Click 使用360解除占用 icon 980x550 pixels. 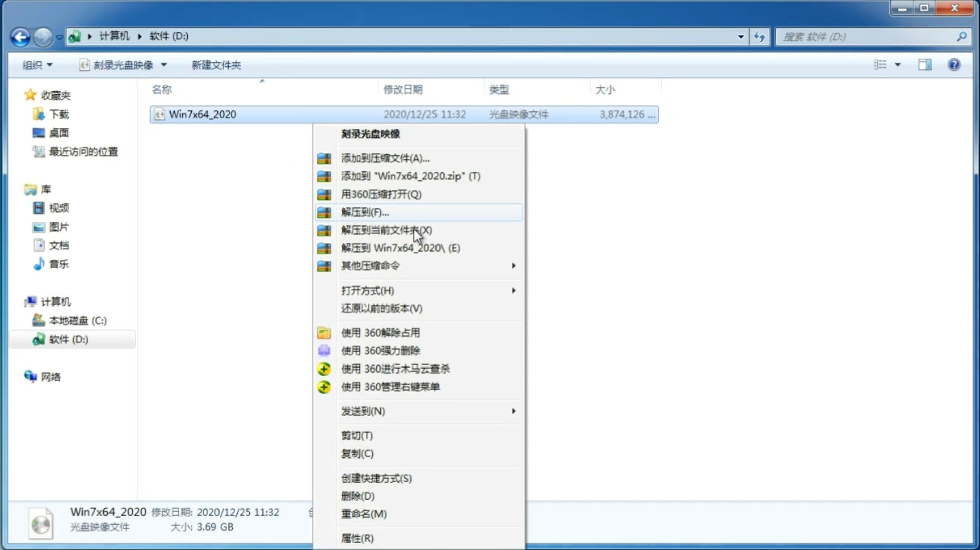pyautogui.click(x=324, y=332)
